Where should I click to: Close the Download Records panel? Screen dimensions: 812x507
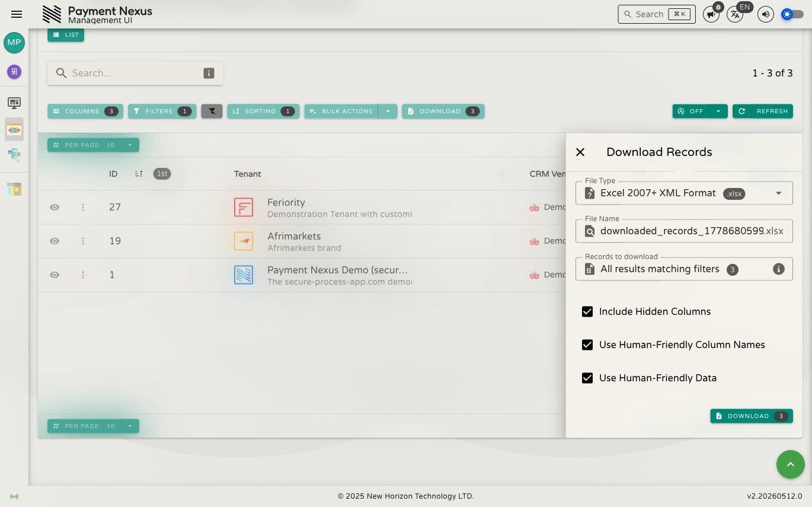580,152
